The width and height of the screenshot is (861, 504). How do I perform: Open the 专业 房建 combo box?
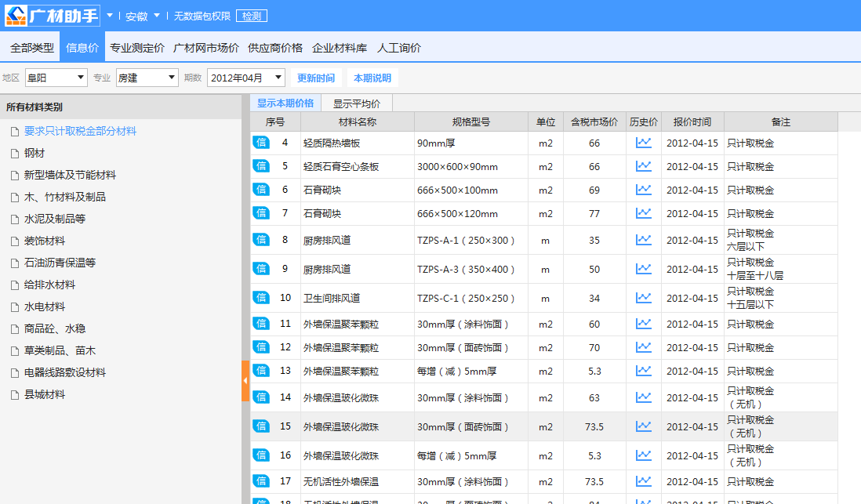coord(147,78)
